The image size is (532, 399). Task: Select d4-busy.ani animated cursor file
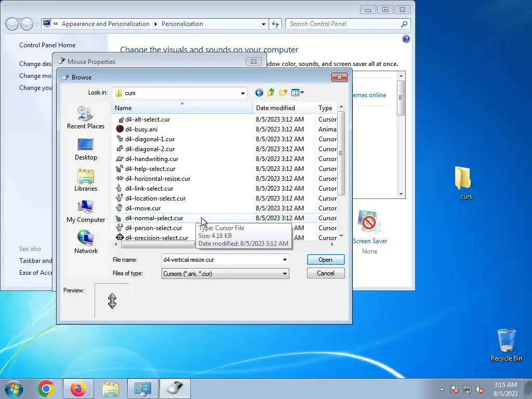(141, 129)
